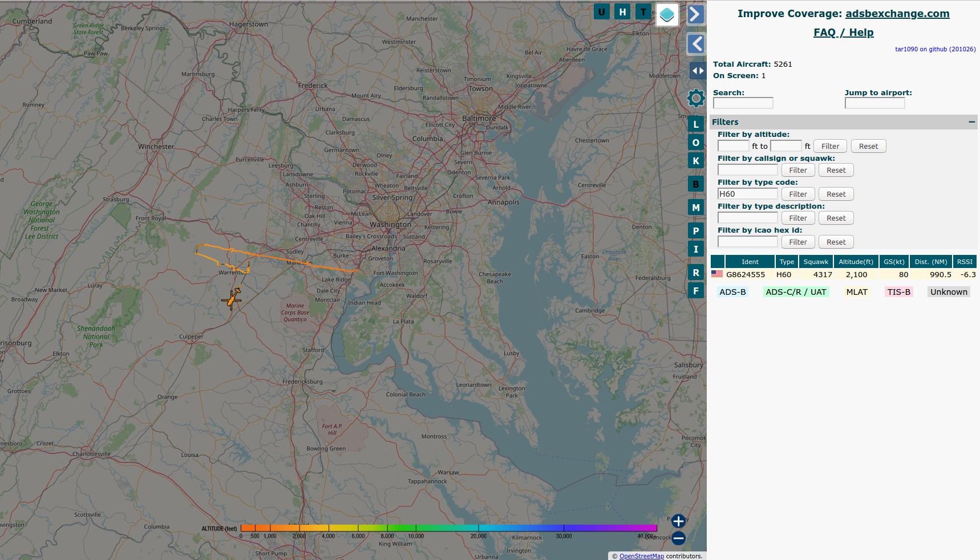The height and width of the screenshot is (560, 980).
Task: Open tar1090 on github link
Action: click(x=935, y=49)
